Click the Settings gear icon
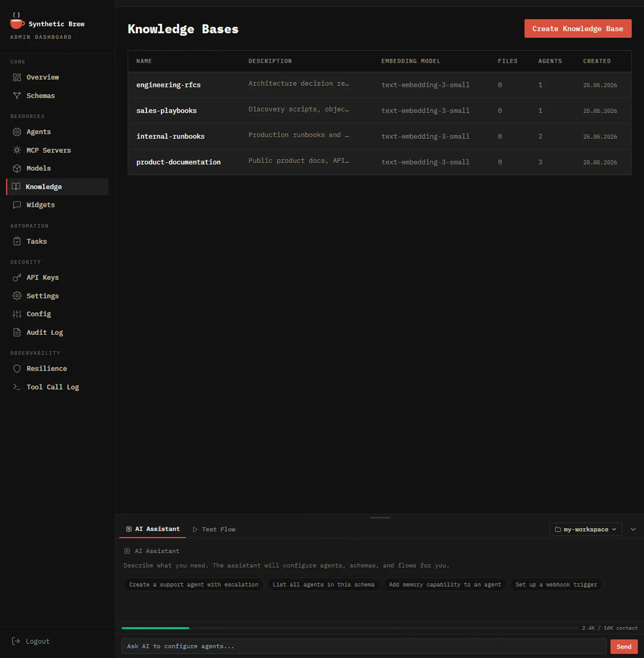The width and height of the screenshot is (644, 658). coord(17,296)
